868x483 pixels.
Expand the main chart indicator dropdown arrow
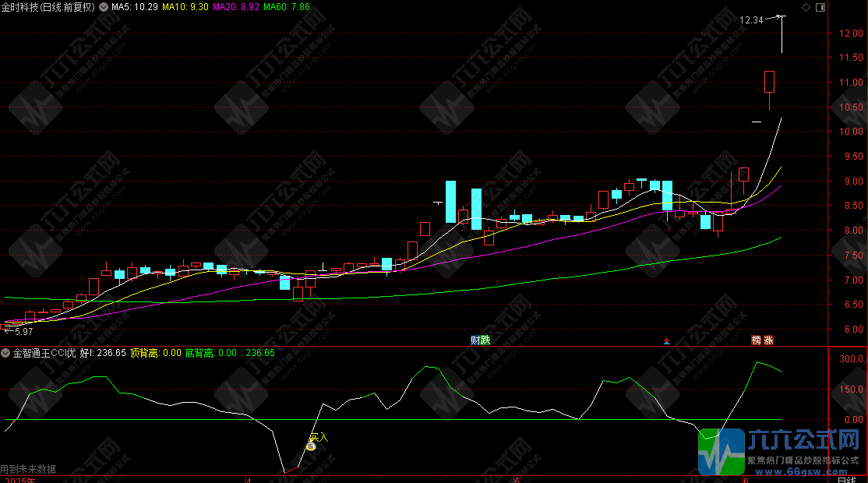coord(104,7)
